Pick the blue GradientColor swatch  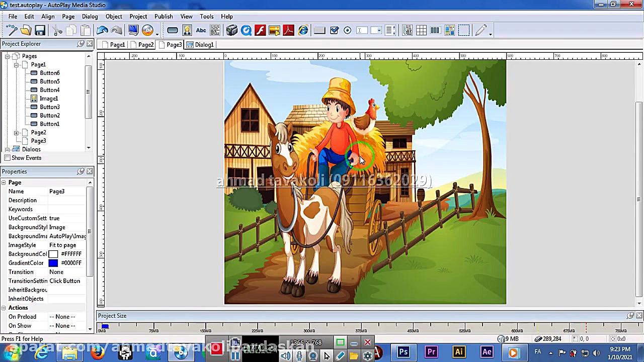click(53, 263)
